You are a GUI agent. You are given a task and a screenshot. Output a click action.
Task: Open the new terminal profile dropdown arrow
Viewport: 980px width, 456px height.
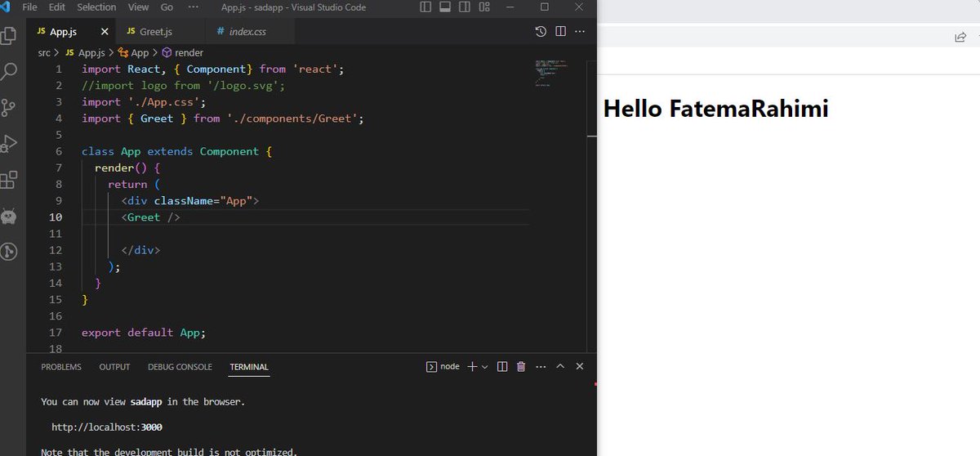[x=484, y=367]
